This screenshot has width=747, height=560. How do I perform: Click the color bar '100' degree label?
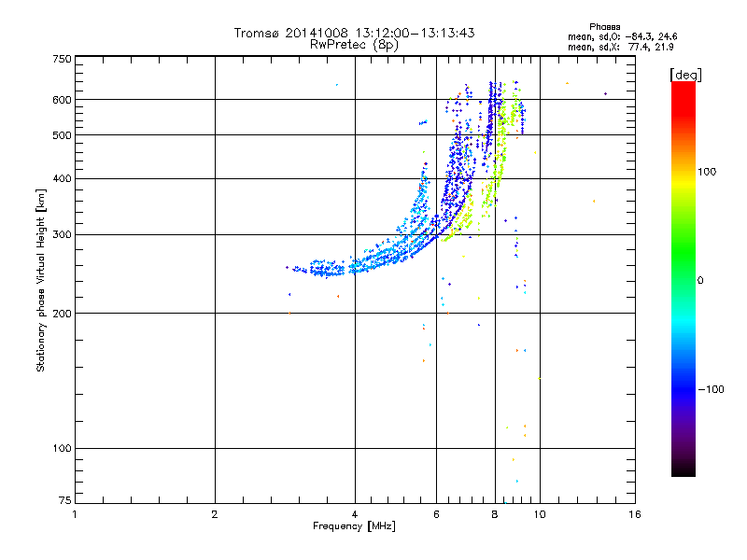(x=707, y=172)
